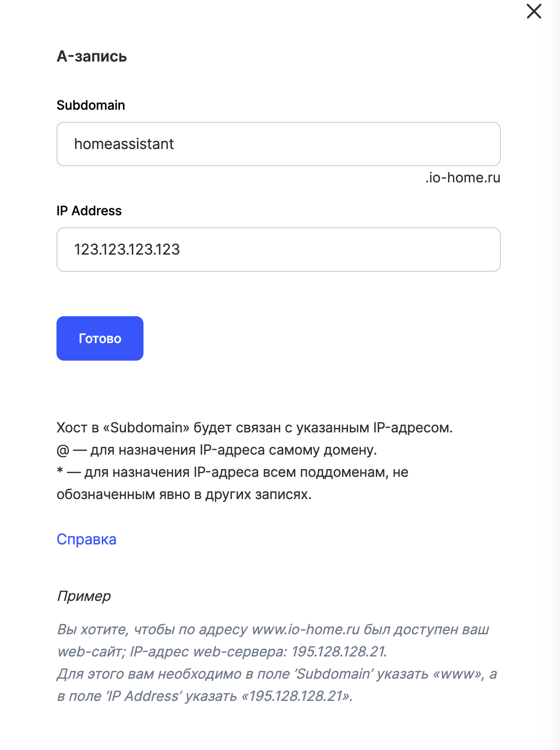The height and width of the screenshot is (750, 560).
Task: Click the line about * for all subdomains
Action: coord(231,473)
